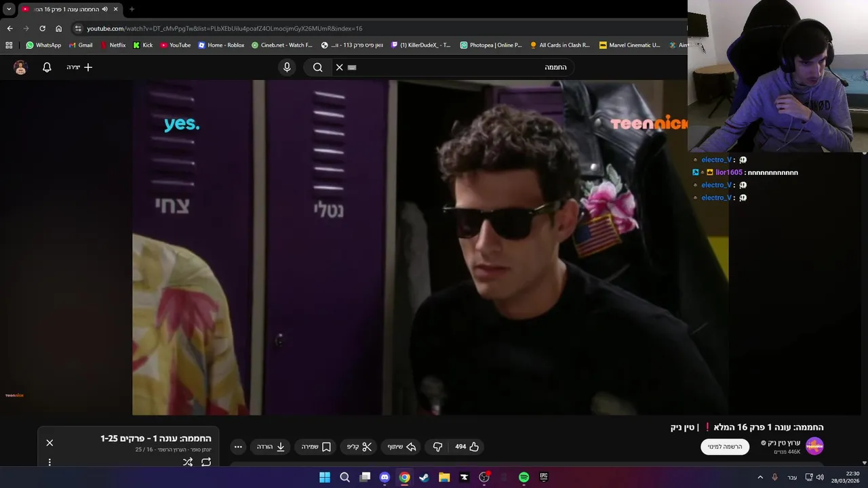Open Epic Games Launcher from taskbar

[543, 477]
